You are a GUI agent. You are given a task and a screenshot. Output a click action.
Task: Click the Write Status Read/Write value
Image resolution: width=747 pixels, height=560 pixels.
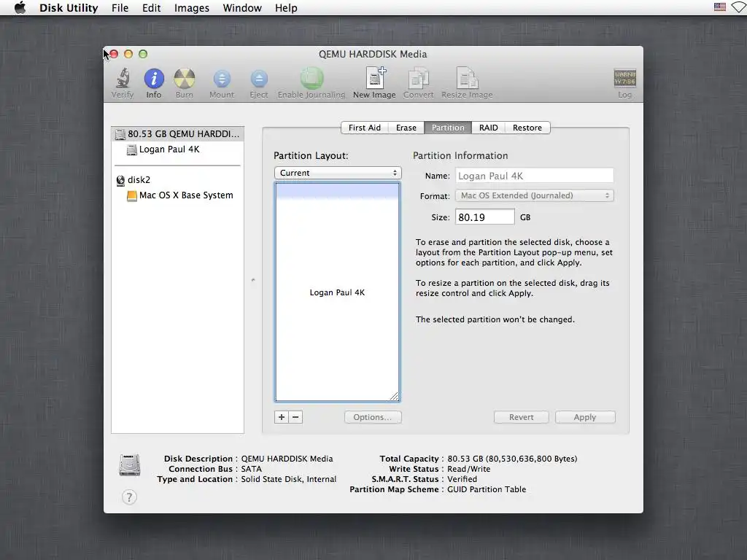tap(468, 469)
